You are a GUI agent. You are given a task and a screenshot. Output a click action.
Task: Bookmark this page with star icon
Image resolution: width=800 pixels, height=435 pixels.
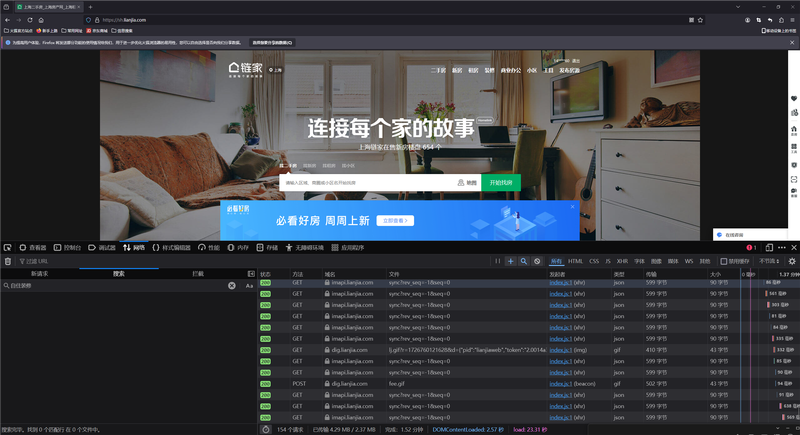click(700, 20)
